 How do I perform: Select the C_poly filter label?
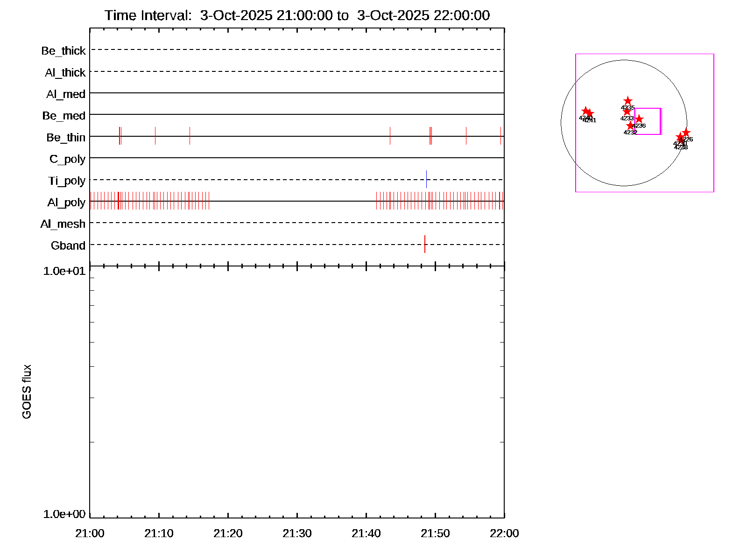67,159
